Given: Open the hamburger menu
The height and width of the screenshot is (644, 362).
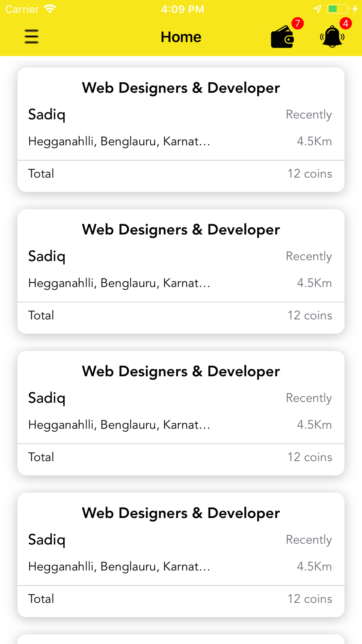Looking at the screenshot, I should coord(31,37).
